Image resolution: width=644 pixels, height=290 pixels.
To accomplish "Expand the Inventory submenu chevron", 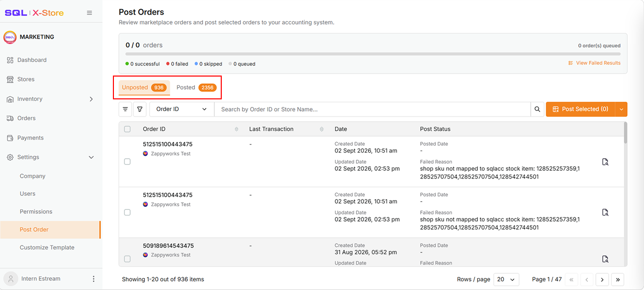I will coord(91,99).
